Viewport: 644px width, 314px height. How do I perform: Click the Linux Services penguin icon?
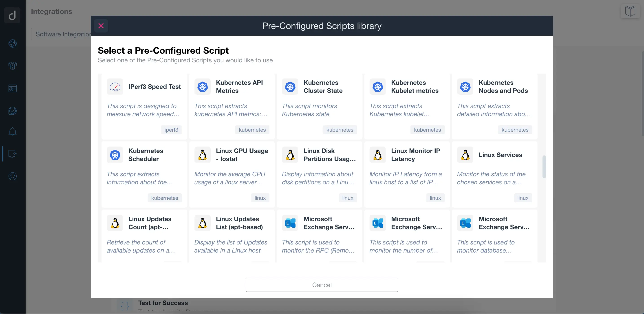click(x=465, y=155)
